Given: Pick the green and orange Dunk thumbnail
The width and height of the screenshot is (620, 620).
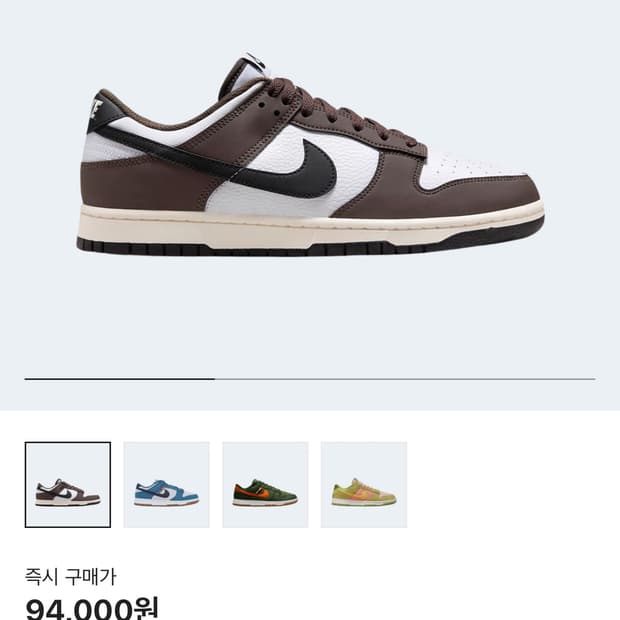Looking at the screenshot, I should click(265, 484).
